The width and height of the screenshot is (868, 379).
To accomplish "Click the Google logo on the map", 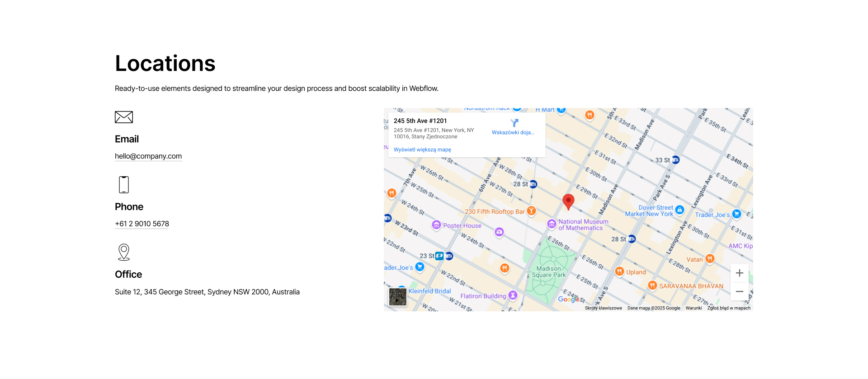I will (569, 299).
